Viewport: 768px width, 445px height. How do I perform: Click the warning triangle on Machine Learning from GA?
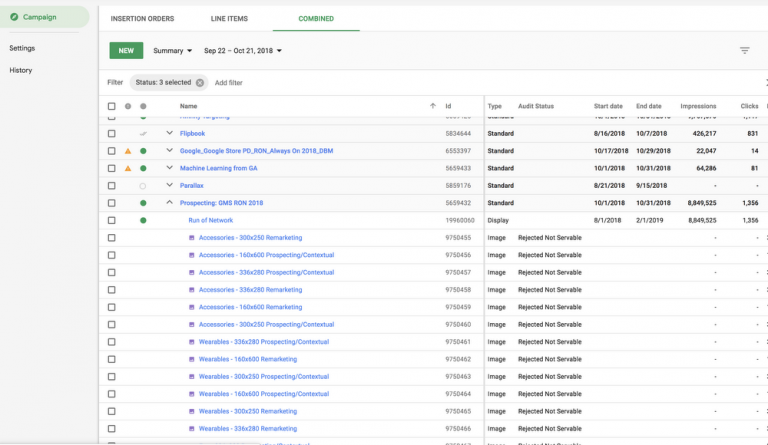pyautogui.click(x=127, y=168)
